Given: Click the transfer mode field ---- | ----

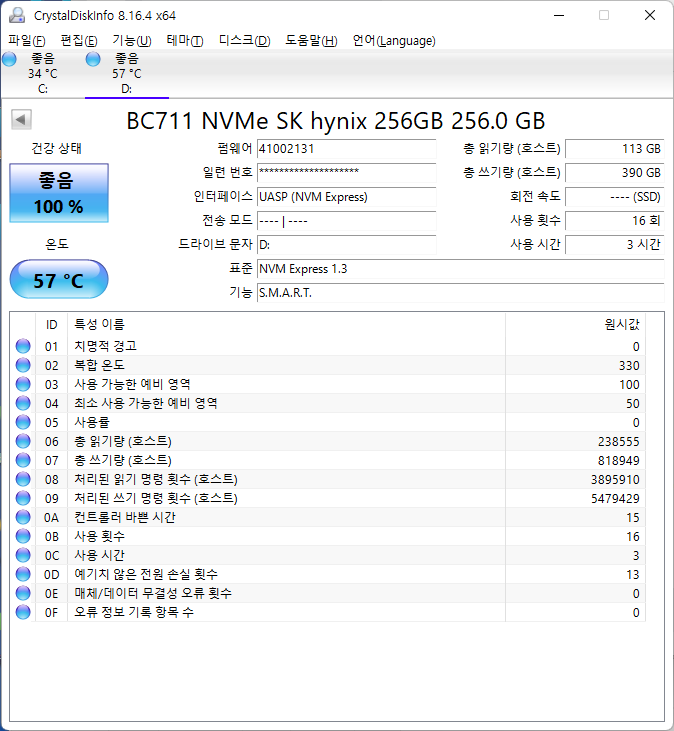Looking at the screenshot, I should (x=346, y=221).
